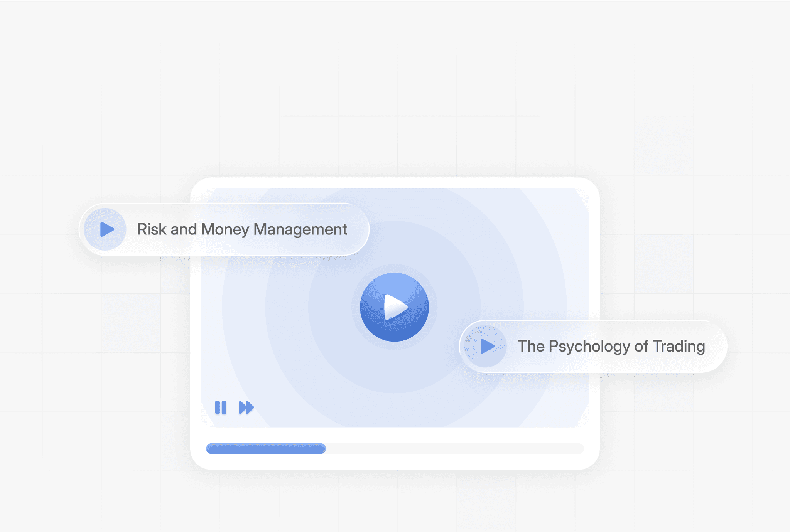Click the word "Psychology" in the lesson pill
This screenshot has height=532, width=790.
(x=589, y=346)
